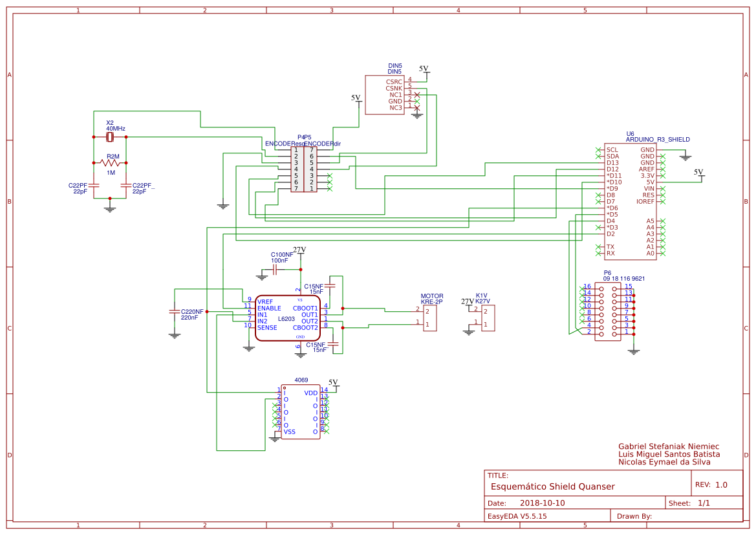Select the R2M 1M resistor symbol
The image size is (756, 535).
pos(110,164)
